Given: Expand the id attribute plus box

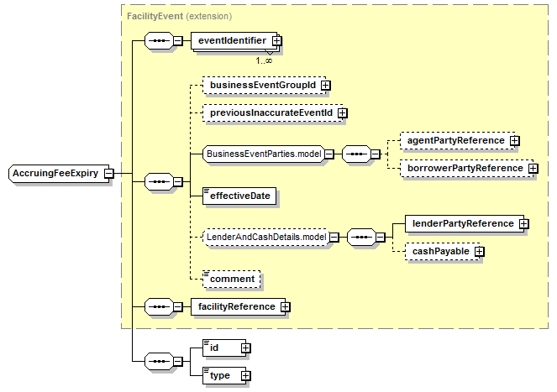Looking at the screenshot, I should click(x=245, y=348).
